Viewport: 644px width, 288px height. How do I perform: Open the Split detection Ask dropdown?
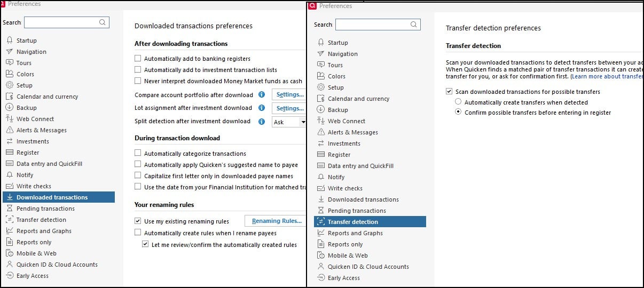click(289, 122)
